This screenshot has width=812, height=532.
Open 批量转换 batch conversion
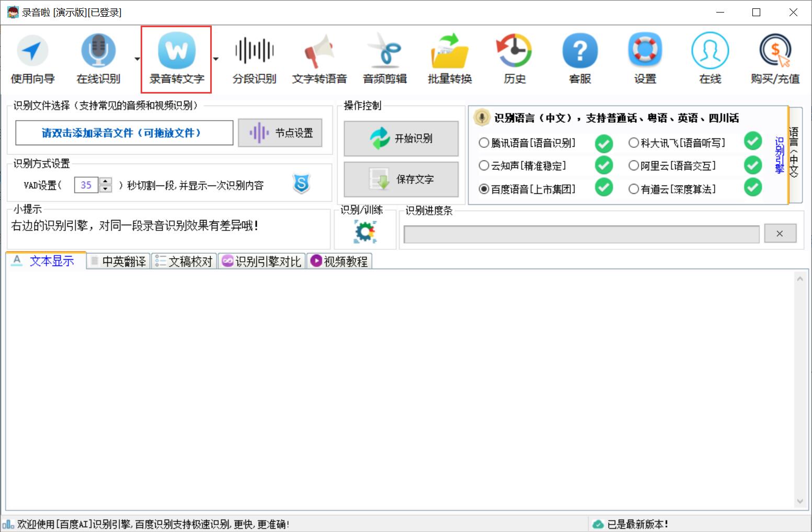pos(450,59)
